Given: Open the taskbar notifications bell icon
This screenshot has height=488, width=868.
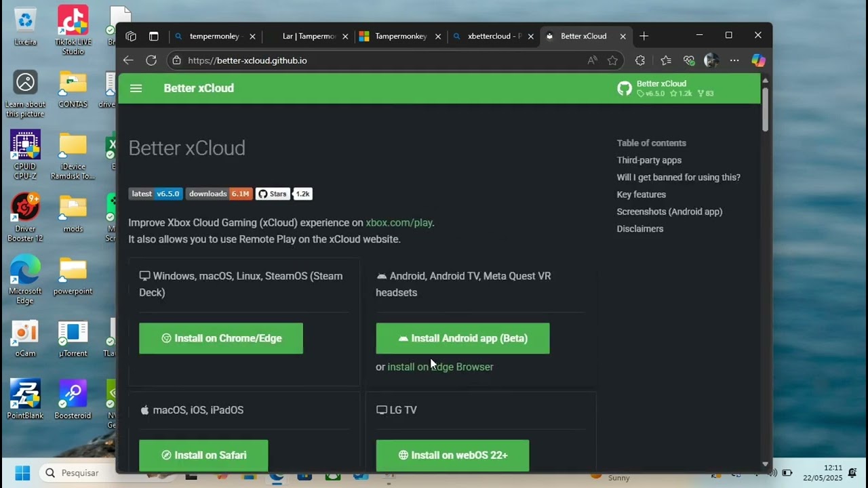Looking at the screenshot, I should pyautogui.click(x=853, y=472).
